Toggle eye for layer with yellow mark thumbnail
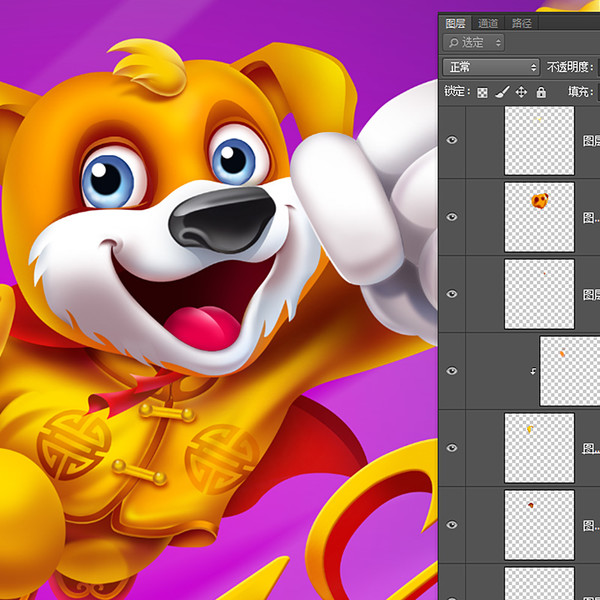Screen dimensions: 600x600 click(452, 448)
